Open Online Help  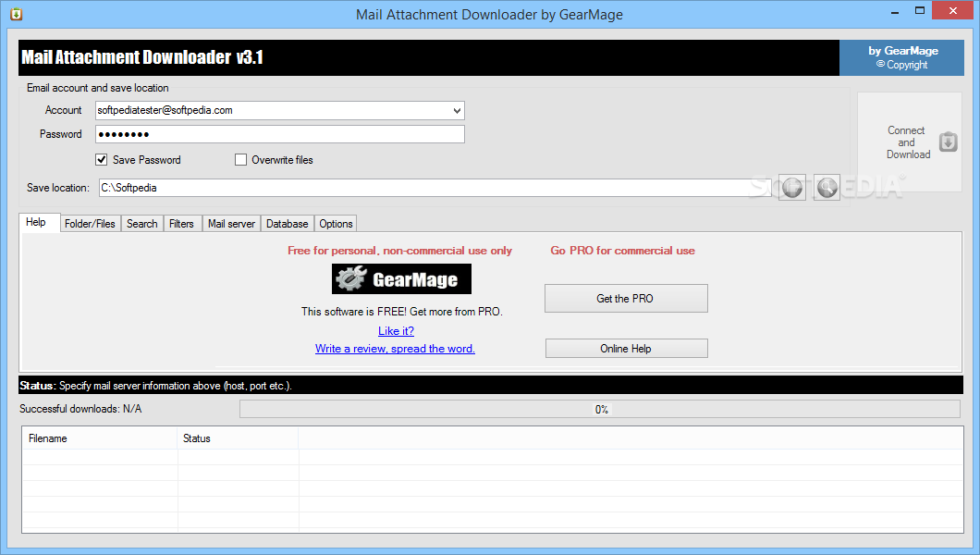(x=626, y=348)
